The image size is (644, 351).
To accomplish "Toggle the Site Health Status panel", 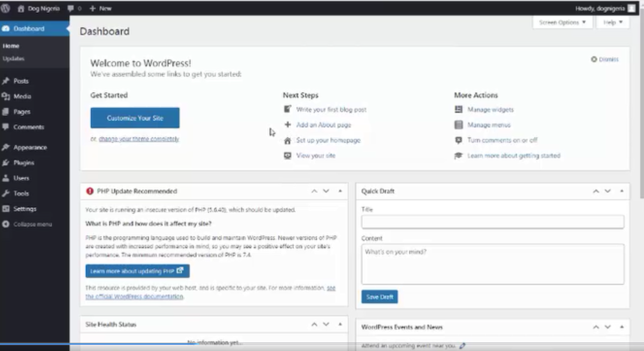I will click(x=340, y=324).
